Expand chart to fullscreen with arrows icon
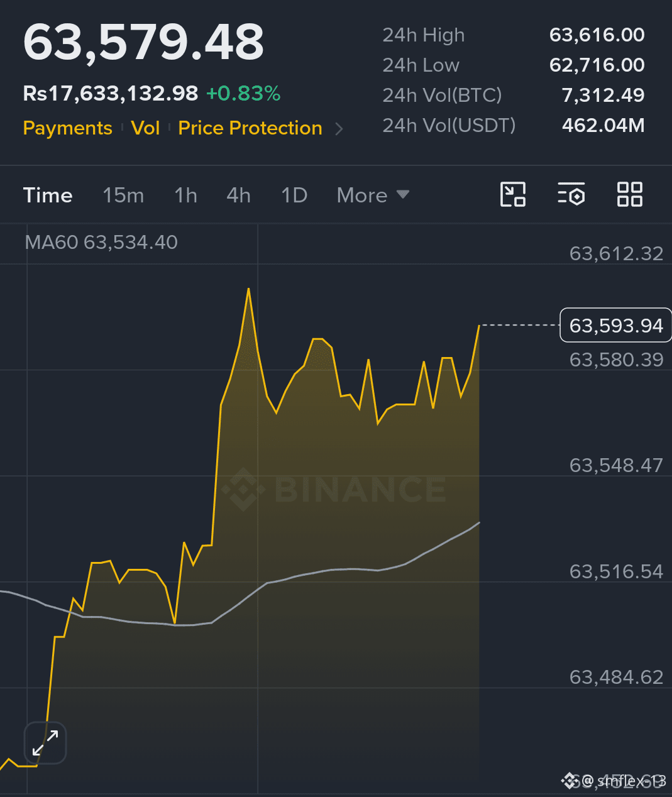This screenshot has width=672, height=797. tap(45, 743)
